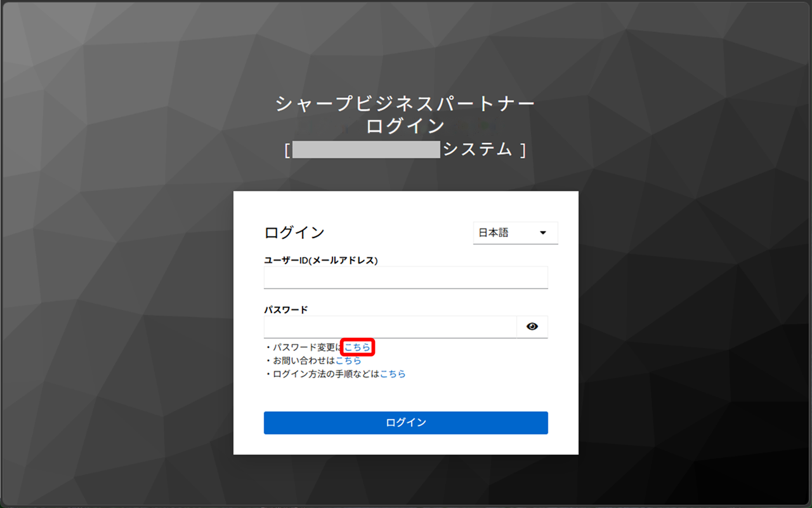Open the パスワード変更 こちら link
The image size is (812, 508).
(357, 347)
